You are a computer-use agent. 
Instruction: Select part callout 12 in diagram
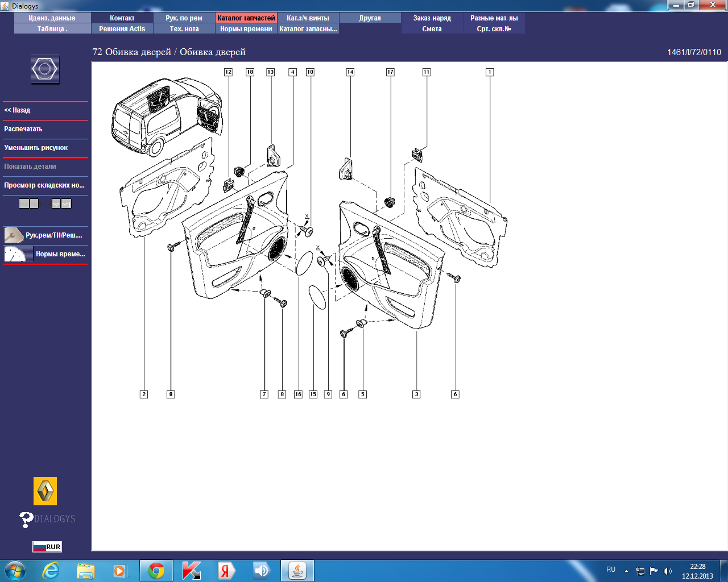228,72
